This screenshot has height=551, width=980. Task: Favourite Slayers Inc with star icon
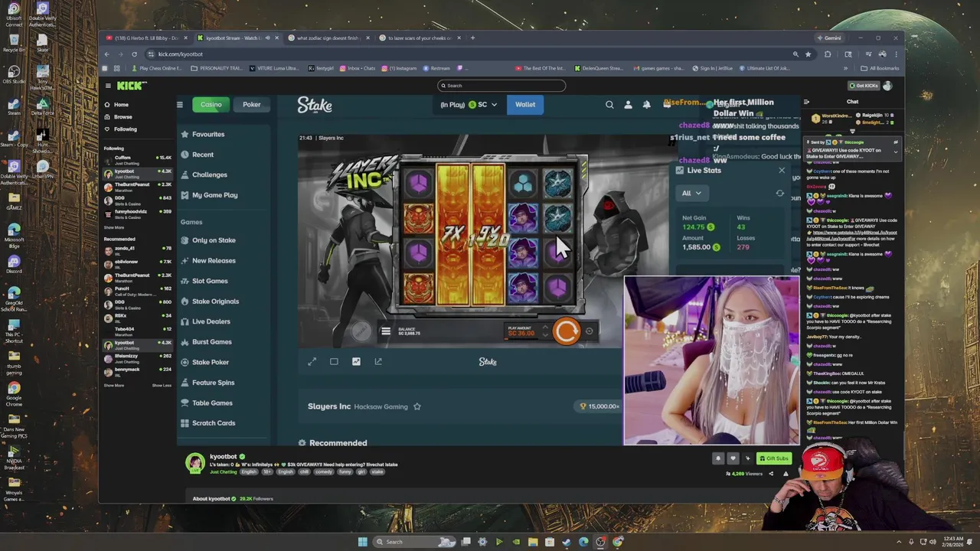coord(417,407)
